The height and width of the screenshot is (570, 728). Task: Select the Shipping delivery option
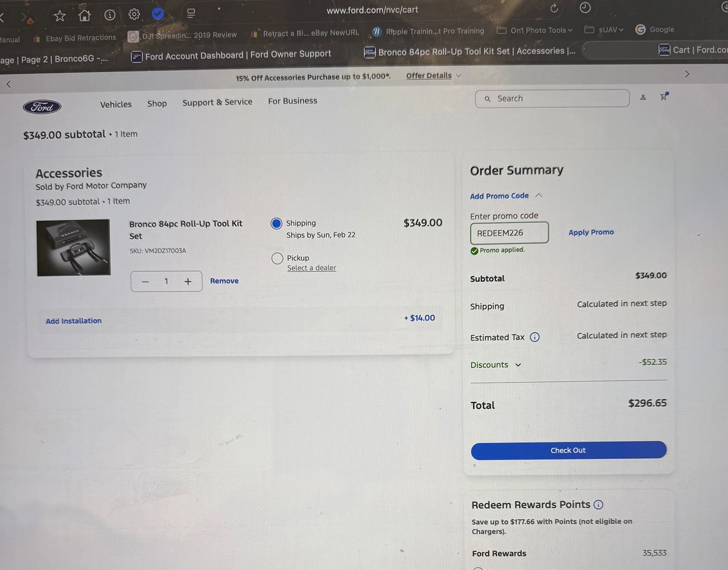coord(276,224)
